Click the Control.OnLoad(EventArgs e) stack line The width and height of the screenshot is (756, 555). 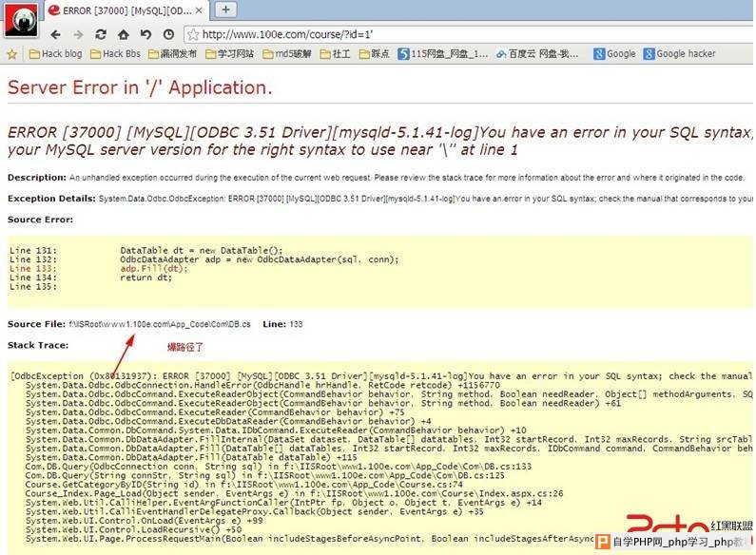click(x=145, y=521)
